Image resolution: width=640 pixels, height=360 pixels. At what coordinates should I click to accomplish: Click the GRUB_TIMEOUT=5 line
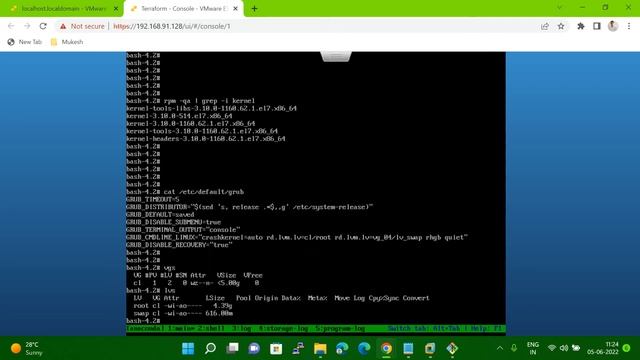click(153, 200)
